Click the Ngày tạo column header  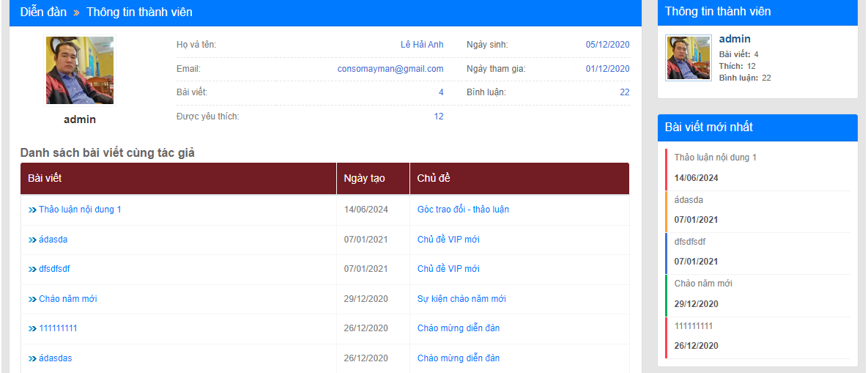(364, 179)
